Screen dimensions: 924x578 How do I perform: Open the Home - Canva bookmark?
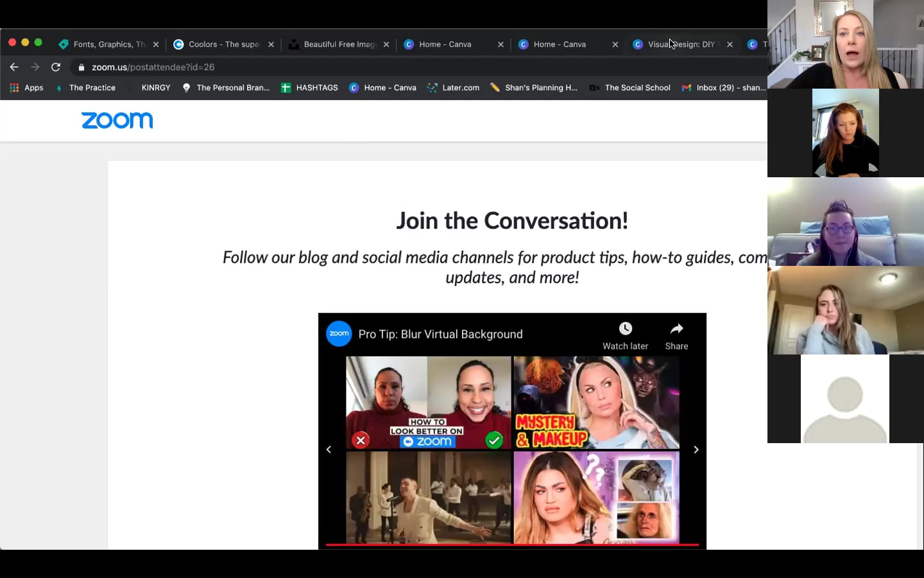pos(382,87)
